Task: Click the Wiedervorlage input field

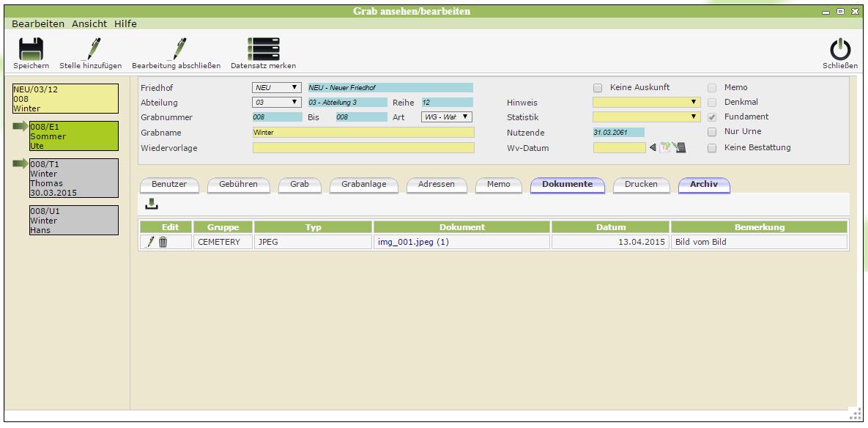Action: click(363, 148)
